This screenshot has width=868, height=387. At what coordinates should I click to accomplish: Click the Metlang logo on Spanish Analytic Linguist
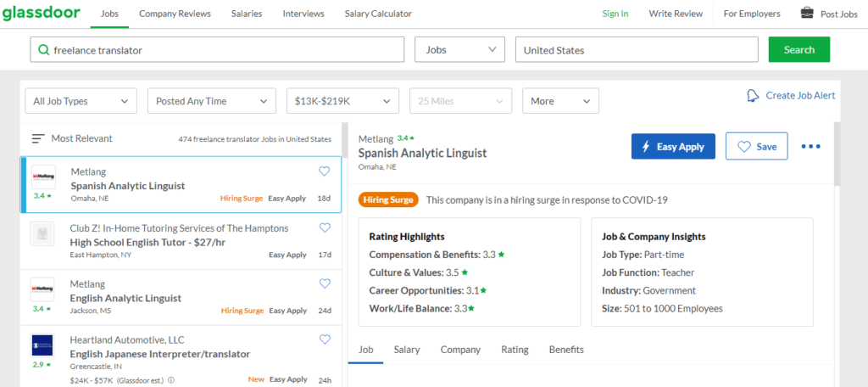pyautogui.click(x=43, y=177)
